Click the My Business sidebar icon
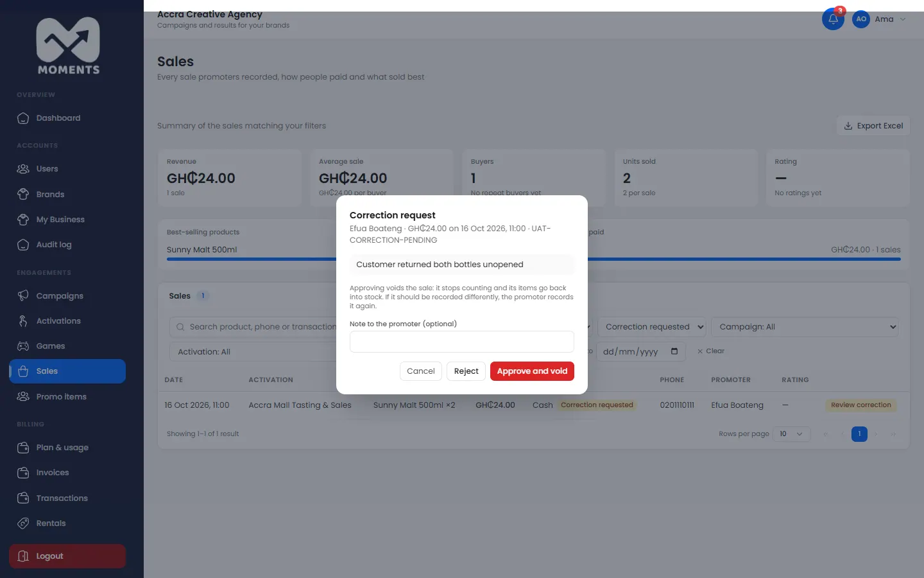The height and width of the screenshot is (578, 924). click(23, 220)
